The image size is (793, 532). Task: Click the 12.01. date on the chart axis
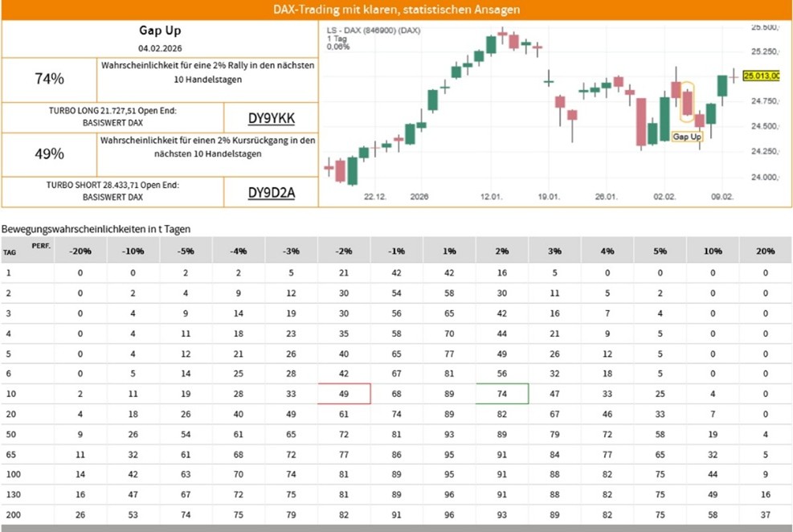coord(492,196)
